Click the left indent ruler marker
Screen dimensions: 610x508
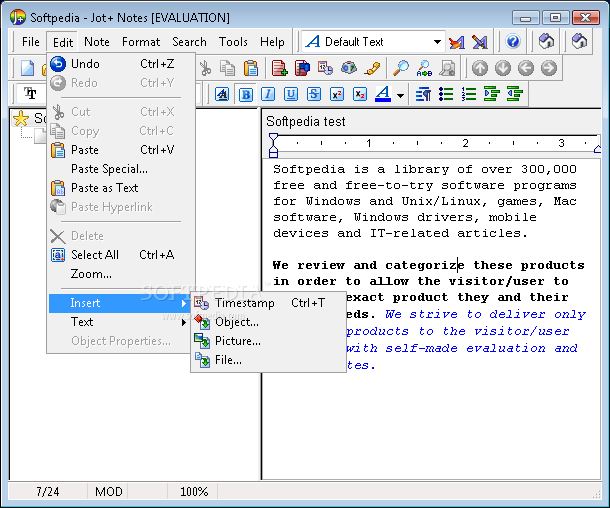point(273,145)
